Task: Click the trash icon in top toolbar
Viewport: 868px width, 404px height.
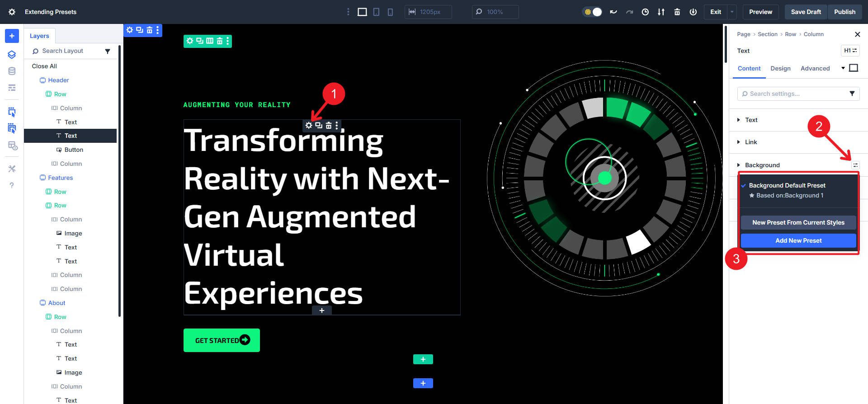Action: (677, 12)
